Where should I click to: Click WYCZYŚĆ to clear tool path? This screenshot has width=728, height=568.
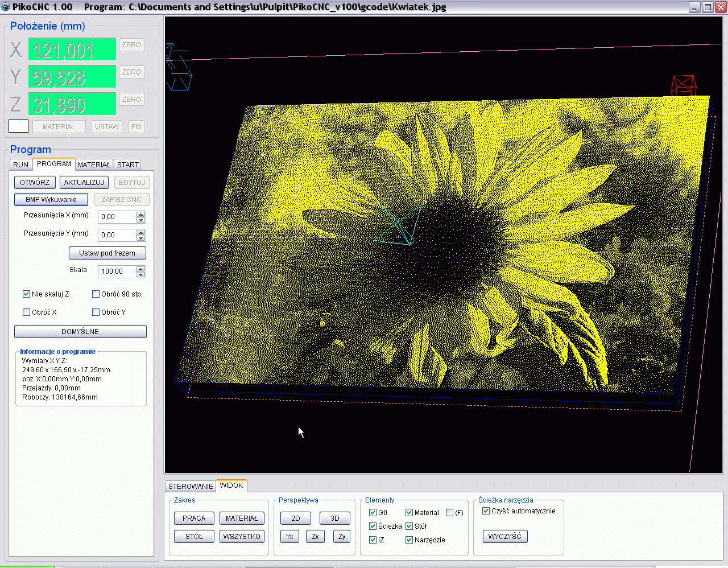(505, 537)
